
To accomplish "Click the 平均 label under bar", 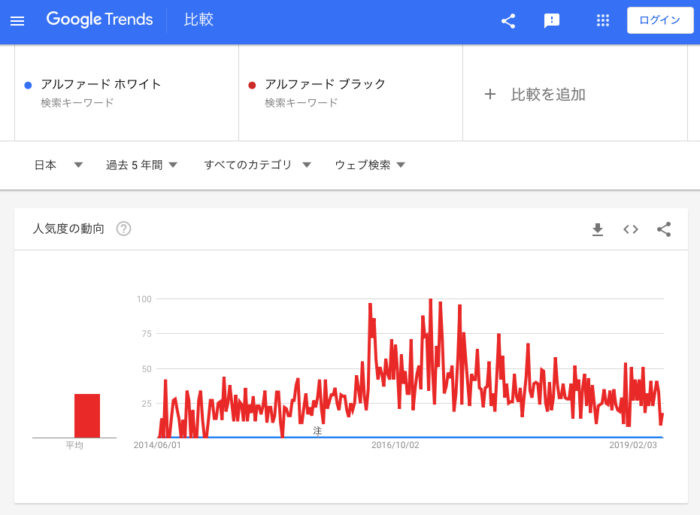I will click(75, 445).
